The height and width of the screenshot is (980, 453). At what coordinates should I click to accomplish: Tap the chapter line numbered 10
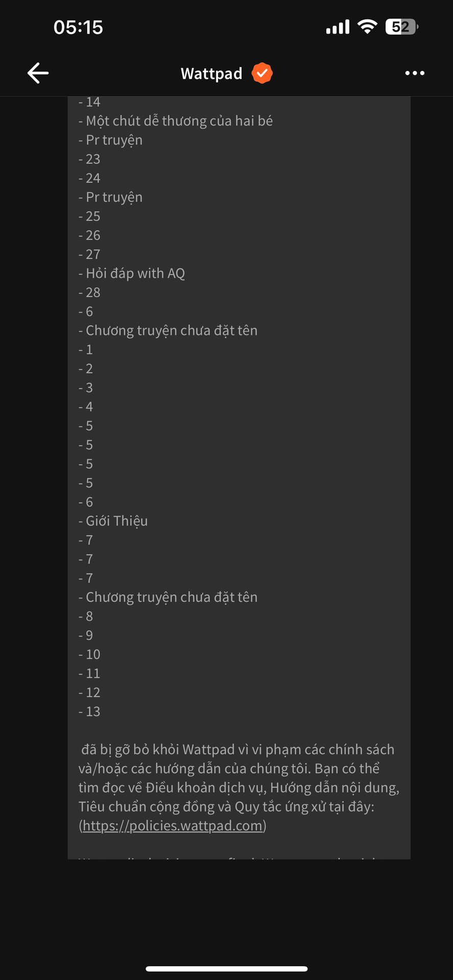[89, 654]
